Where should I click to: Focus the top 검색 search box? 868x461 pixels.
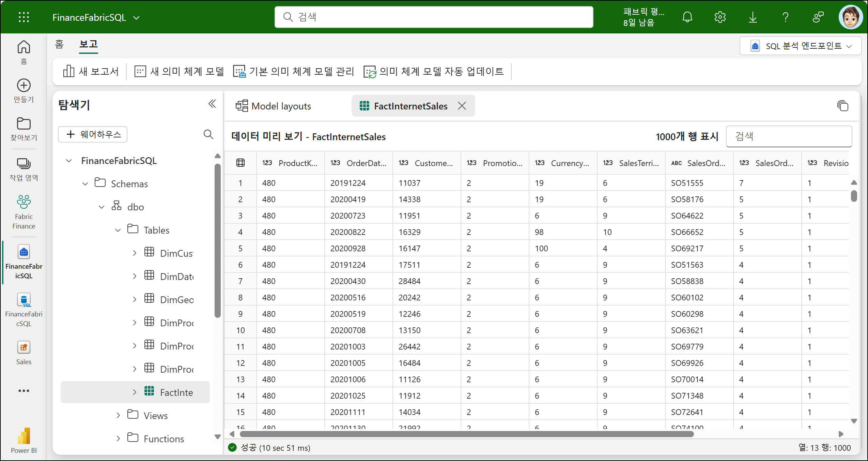[434, 17]
